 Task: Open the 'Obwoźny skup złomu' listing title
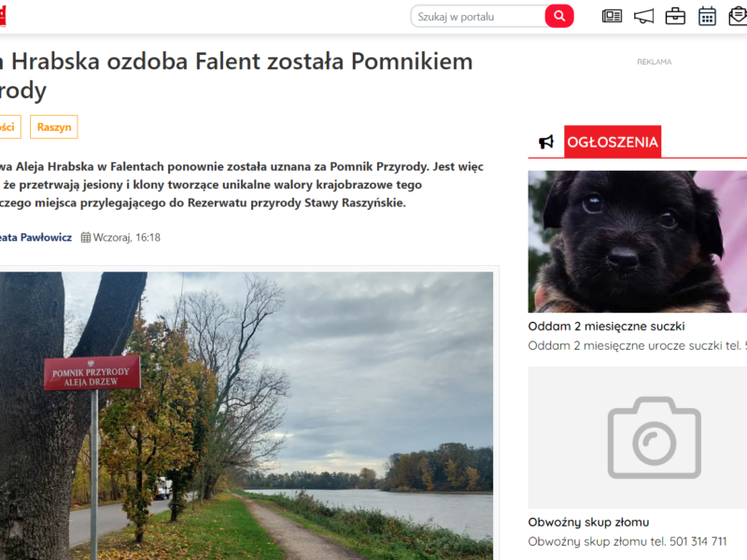[588, 522]
